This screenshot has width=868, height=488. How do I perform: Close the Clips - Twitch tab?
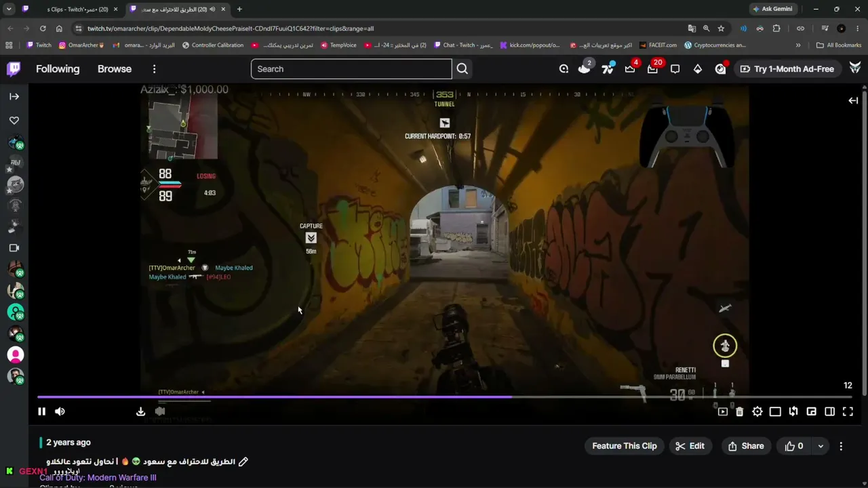pos(116,9)
